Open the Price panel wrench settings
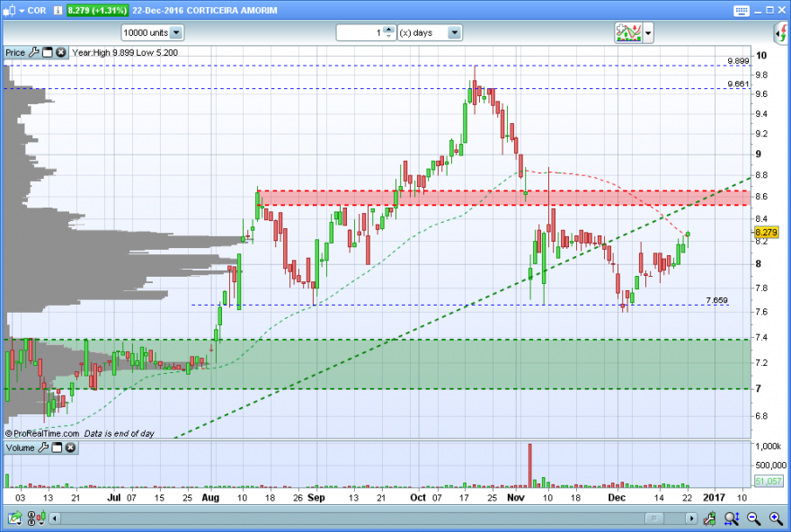 [34, 52]
